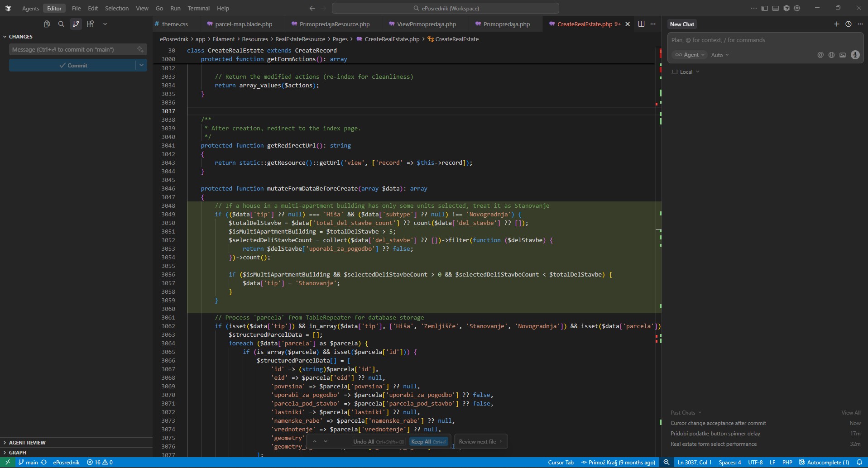Open the Terminal menu
The height and width of the screenshot is (468, 868).
(198, 8)
